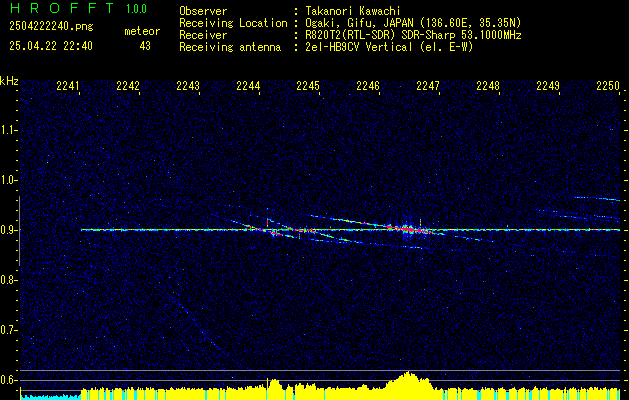This screenshot has height=400, width=629.
Task: Click the 1.0 frequency axis label
Action: pyautogui.click(x=8, y=180)
